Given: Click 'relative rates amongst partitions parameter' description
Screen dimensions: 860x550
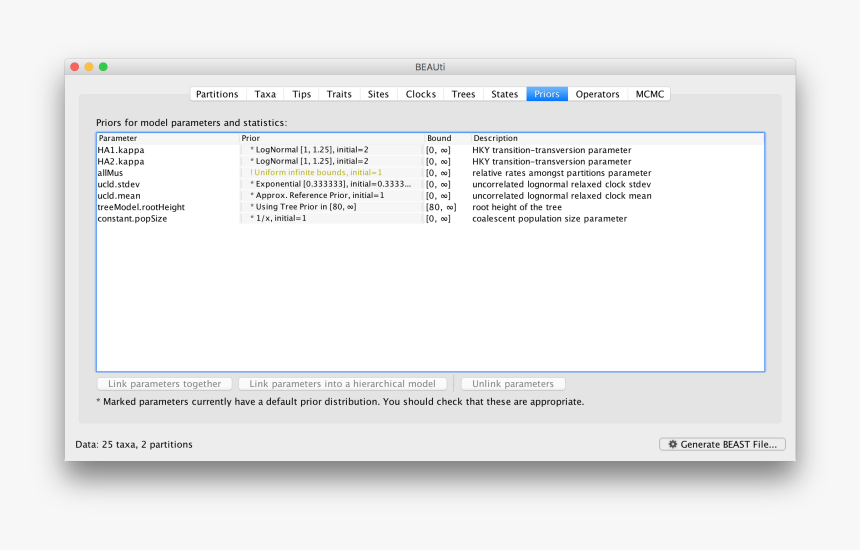Looking at the screenshot, I should point(562,173).
